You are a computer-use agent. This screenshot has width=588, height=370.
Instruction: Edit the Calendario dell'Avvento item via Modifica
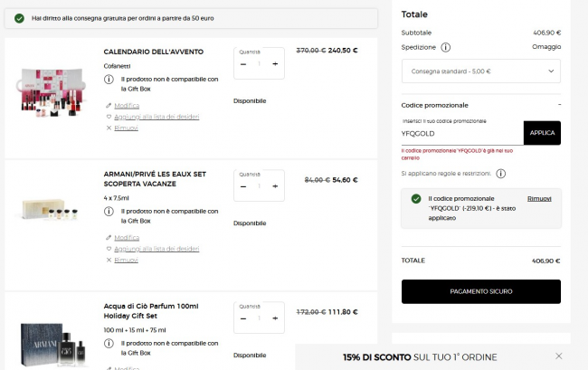coord(126,106)
